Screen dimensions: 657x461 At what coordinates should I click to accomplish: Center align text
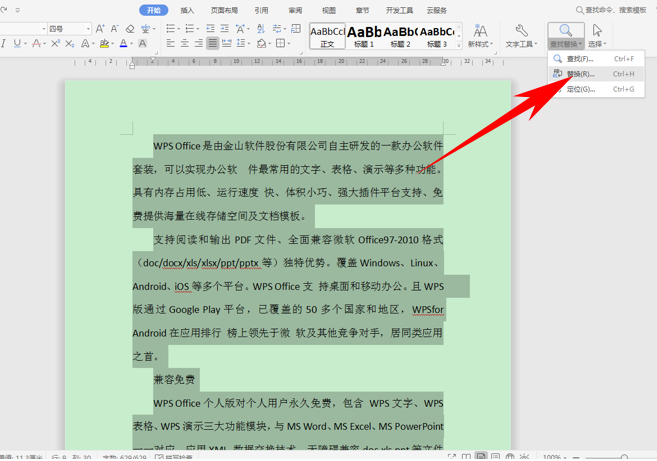[x=184, y=43]
